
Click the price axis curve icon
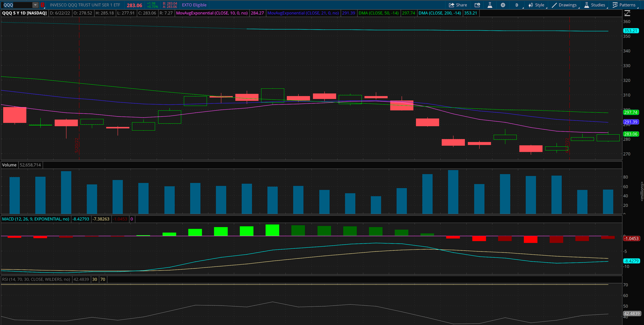pyautogui.click(x=627, y=13)
